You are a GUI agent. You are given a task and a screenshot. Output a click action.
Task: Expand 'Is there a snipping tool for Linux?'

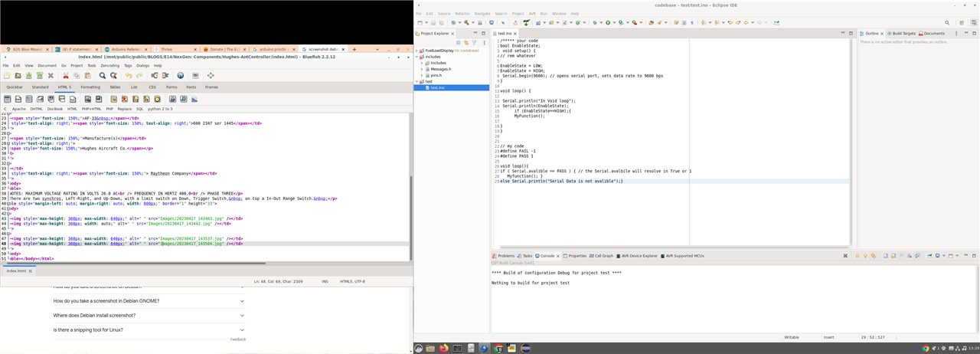click(242, 329)
